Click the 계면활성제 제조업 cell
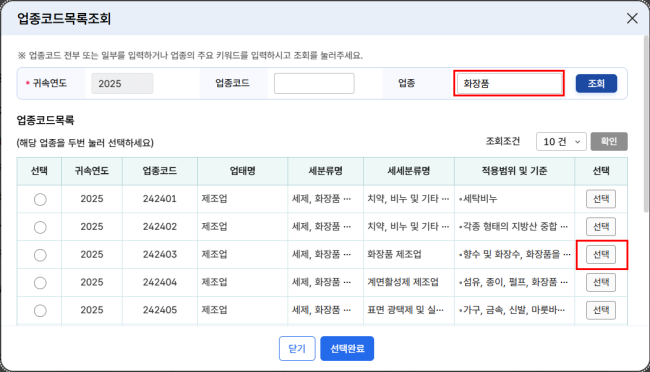Screen dimensions: 650x372 coord(409,282)
